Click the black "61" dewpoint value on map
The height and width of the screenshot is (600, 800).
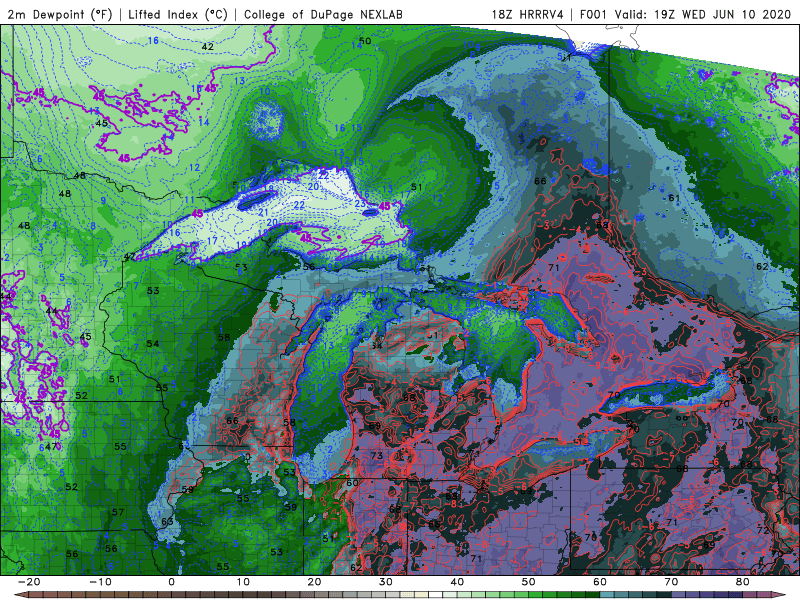tap(673, 198)
